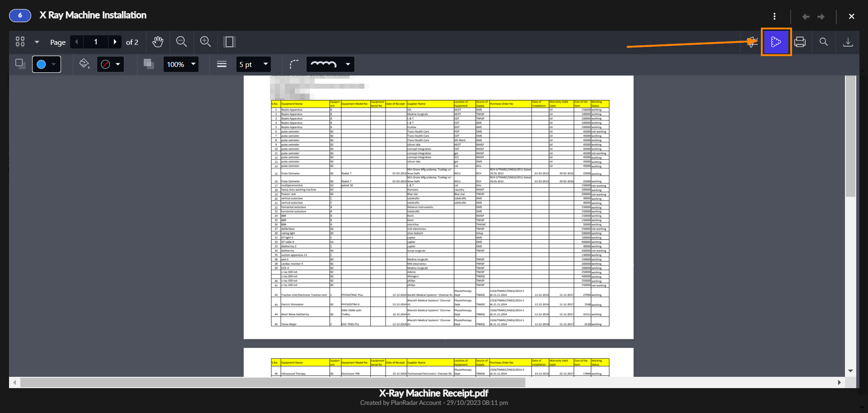Image resolution: width=868 pixels, height=413 pixels.
Task: Click the X-Ray Machine Receipt.pdf file name
Action: pyautogui.click(x=434, y=393)
